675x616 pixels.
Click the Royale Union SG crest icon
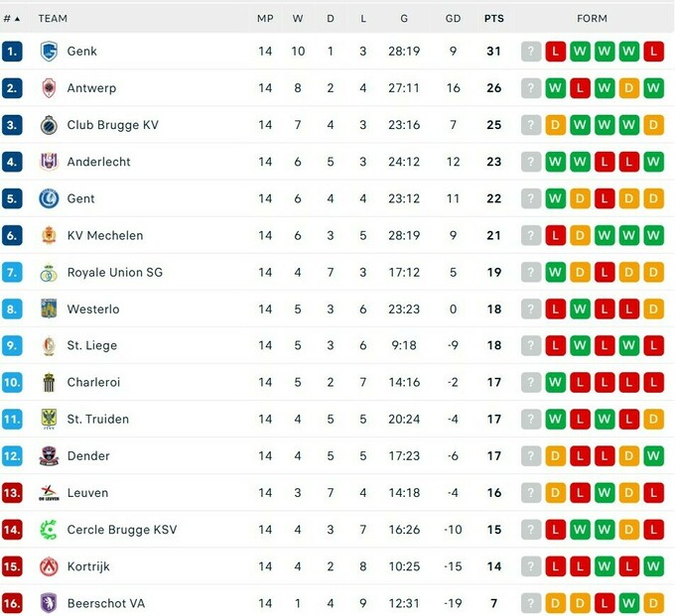coord(49,272)
